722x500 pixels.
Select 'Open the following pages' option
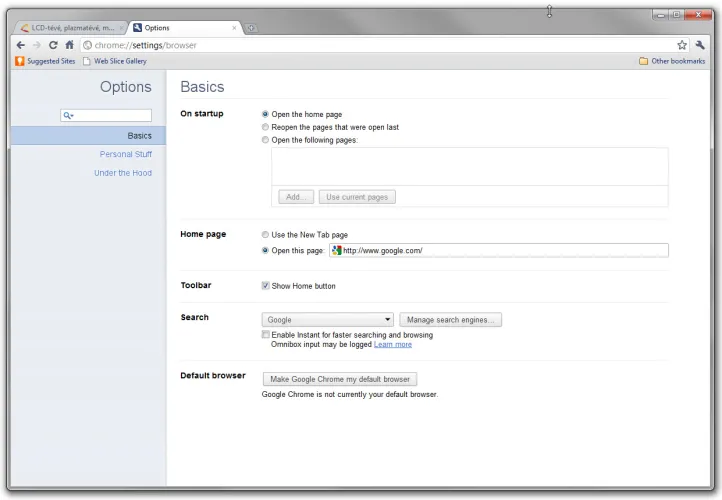tap(265, 140)
